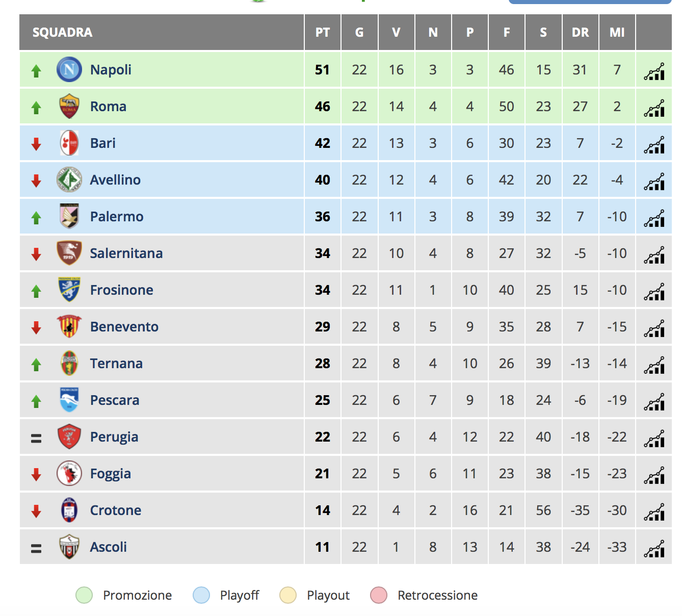Open the chart icon in Frosinone row
The width and height of the screenshot is (682, 616).
click(x=654, y=292)
